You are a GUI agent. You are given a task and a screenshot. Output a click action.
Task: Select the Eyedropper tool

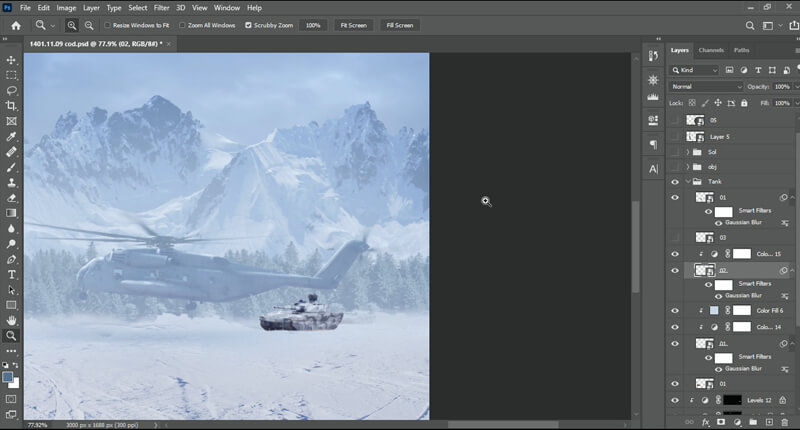[x=11, y=137]
